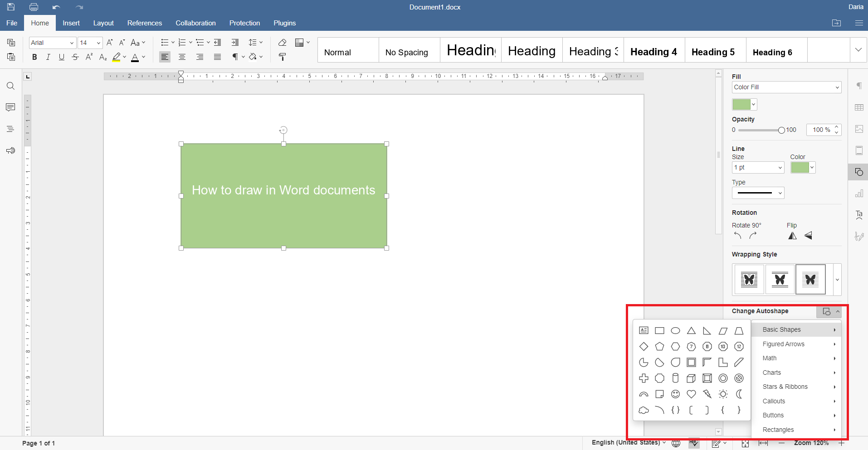Viewport: 868px width, 450px height.
Task: Click the document language English (United States)
Action: (x=625, y=443)
